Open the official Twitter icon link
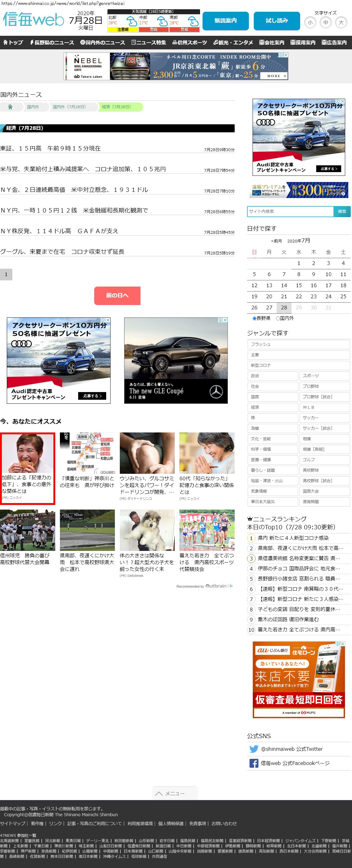Viewport: 352px width, 868px height. tap(254, 749)
